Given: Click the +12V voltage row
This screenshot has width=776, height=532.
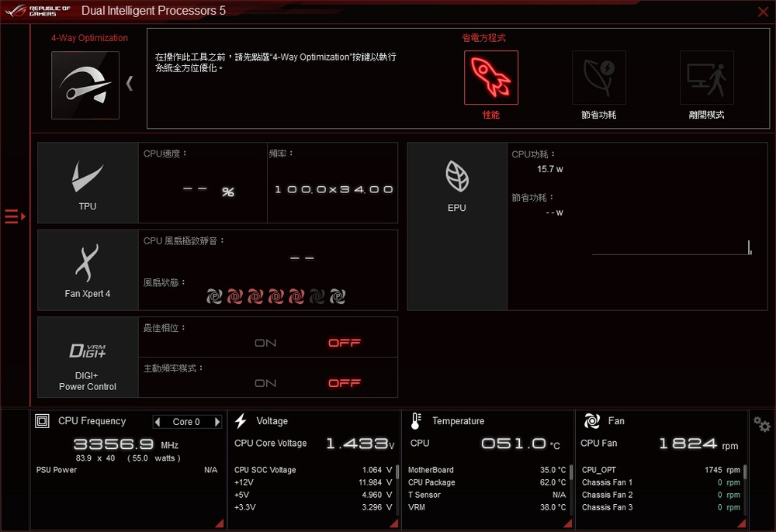Looking at the screenshot, I should (x=313, y=482).
